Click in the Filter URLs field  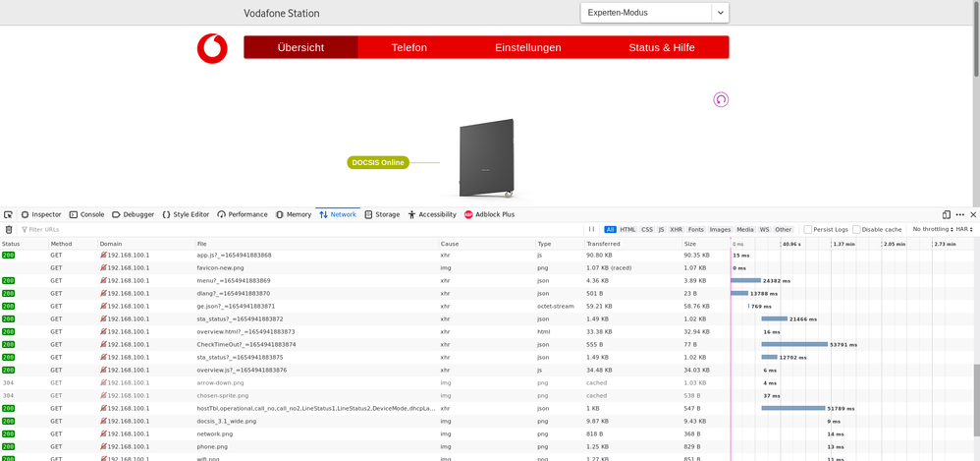point(300,230)
